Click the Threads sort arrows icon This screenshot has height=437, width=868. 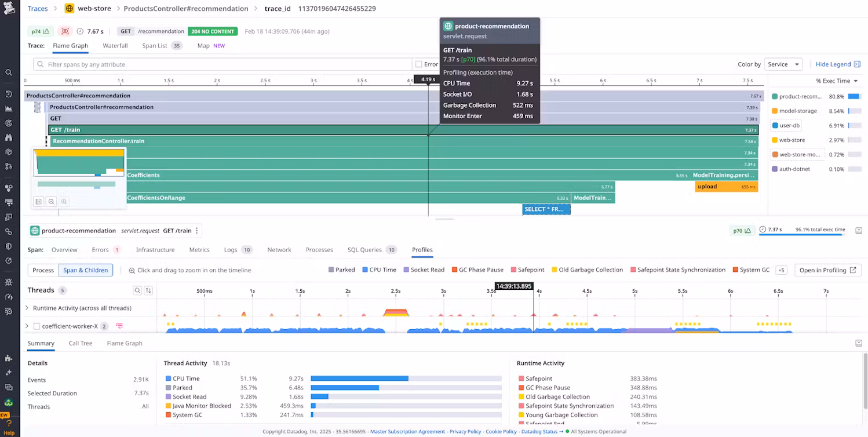click(148, 290)
